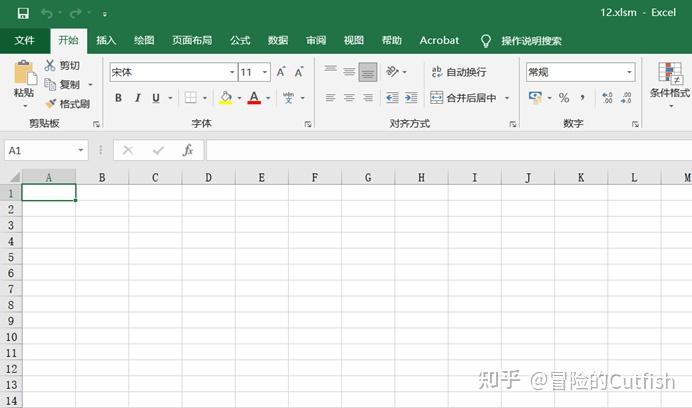Click 复制 to copy the selection
This screenshot has width=692, height=408.
62,84
